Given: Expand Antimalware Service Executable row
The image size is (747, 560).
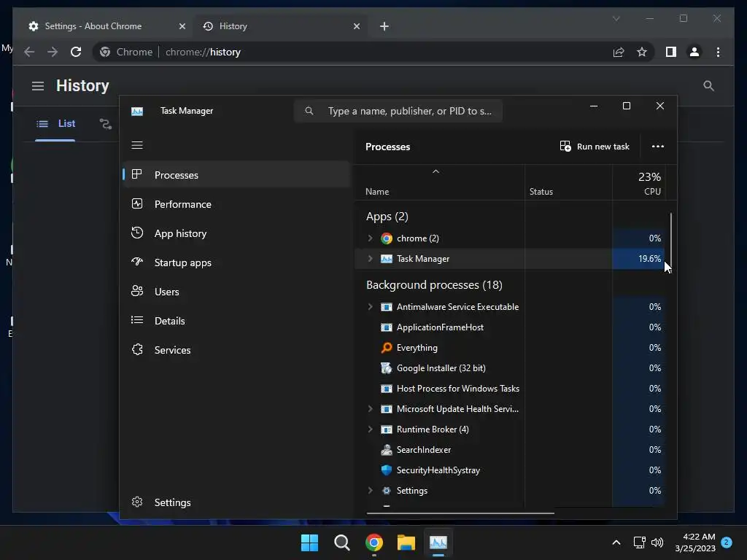Looking at the screenshot, I should [x=370, y=307].
